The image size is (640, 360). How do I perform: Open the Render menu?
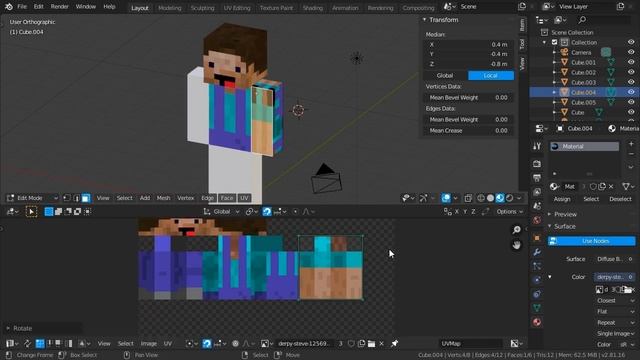point(60,7)
